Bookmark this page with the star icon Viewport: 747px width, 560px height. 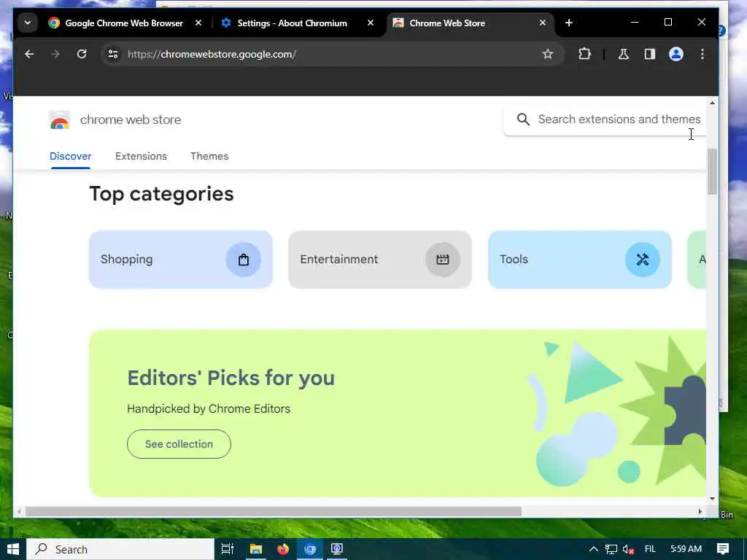pos(548,54)
